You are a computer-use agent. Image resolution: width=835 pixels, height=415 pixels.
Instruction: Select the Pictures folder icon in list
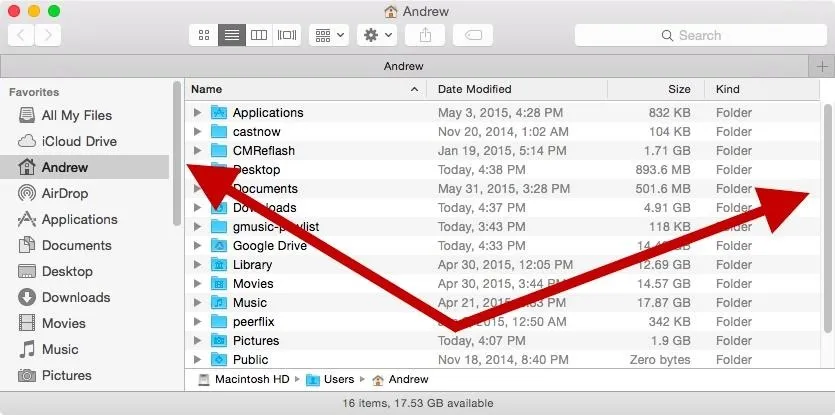click(x=219, y=340)
